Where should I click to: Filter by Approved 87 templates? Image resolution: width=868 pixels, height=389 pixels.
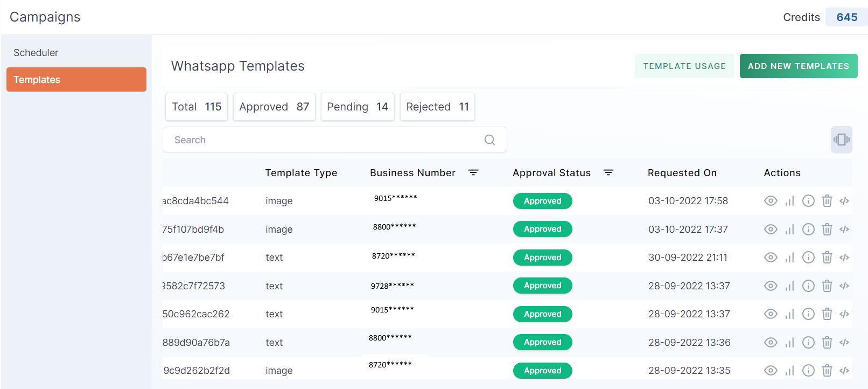[x=274, y=107]
